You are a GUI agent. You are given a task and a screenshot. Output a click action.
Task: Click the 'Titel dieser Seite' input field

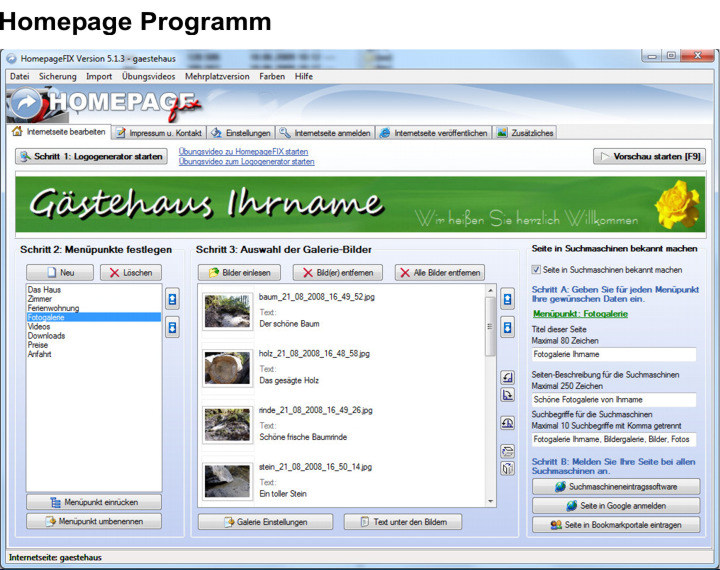coord(614,354)
